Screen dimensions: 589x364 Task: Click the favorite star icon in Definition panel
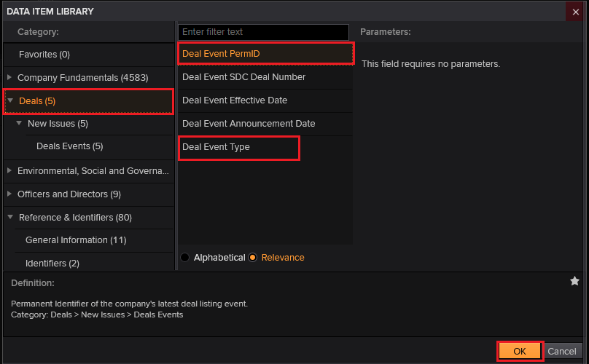[574, 281]
